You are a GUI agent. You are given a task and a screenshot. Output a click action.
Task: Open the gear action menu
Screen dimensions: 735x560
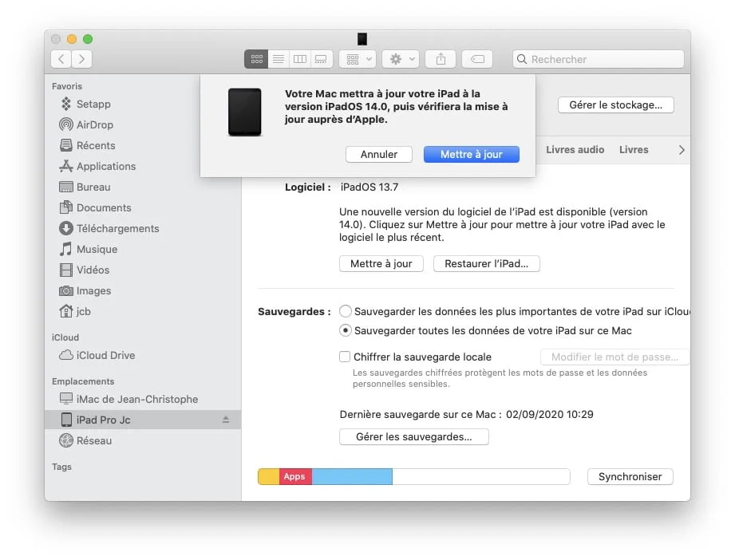click(401, 59)
